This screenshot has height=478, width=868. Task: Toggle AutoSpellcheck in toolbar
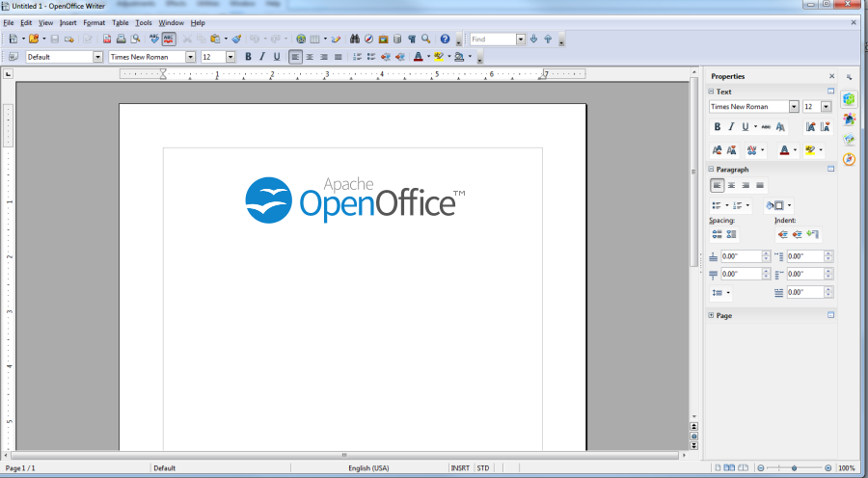[x=169, y=39]
